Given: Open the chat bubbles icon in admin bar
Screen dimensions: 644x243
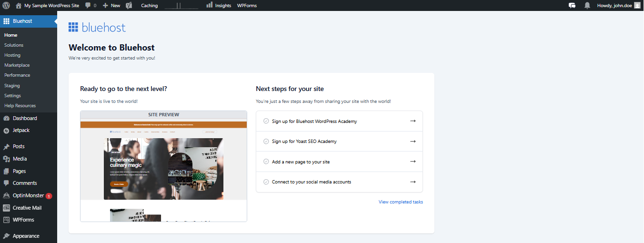Looking at the screenshot, I should pyautogui.click(x=572, y=5).
